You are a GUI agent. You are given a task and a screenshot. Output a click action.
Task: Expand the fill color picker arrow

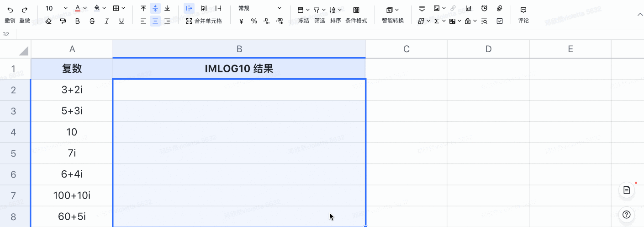(104, 8)
